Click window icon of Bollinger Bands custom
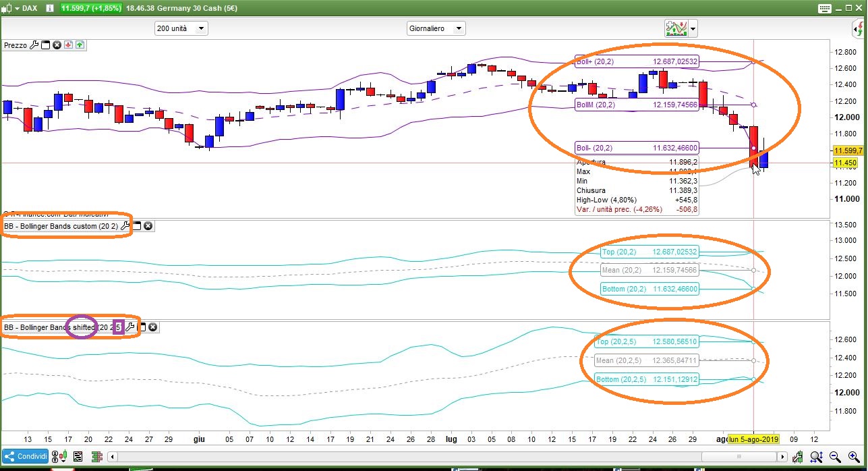This screenshot has height=471, width=868. point(136,226)
